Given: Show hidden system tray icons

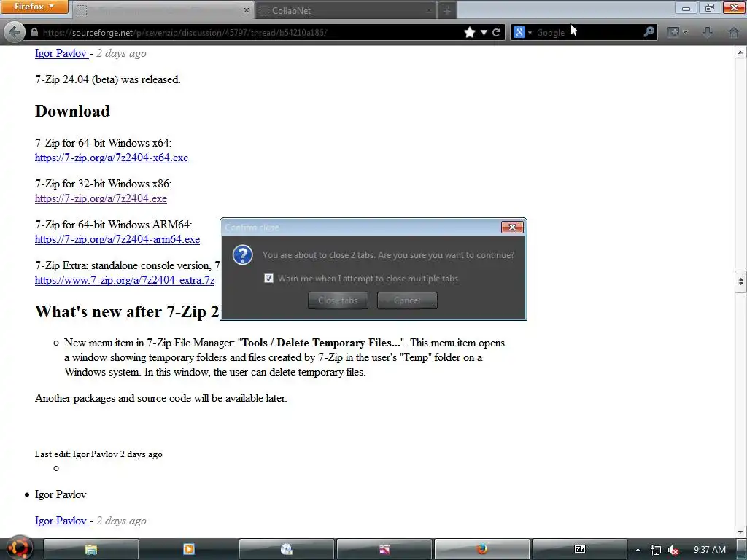Looking at the screenshot, I should [x=638, y=550].
